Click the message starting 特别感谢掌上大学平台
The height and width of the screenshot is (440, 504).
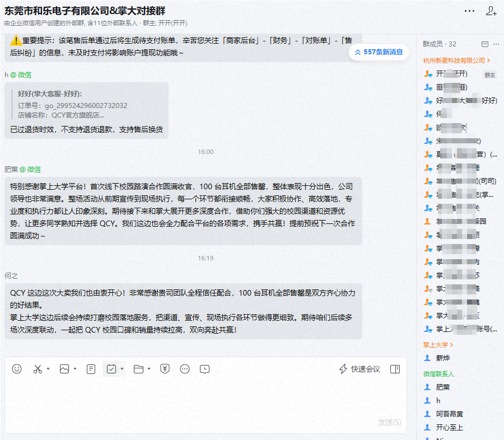[183, 211]
